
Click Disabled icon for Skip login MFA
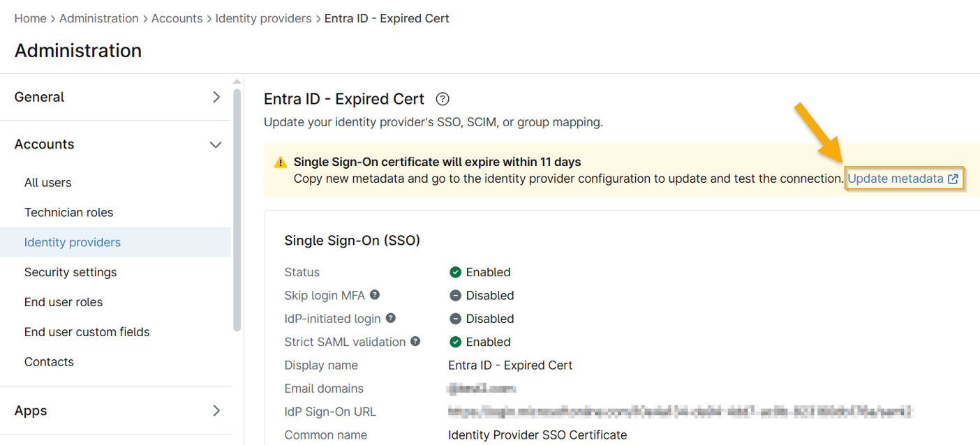[x=455, y=296]
